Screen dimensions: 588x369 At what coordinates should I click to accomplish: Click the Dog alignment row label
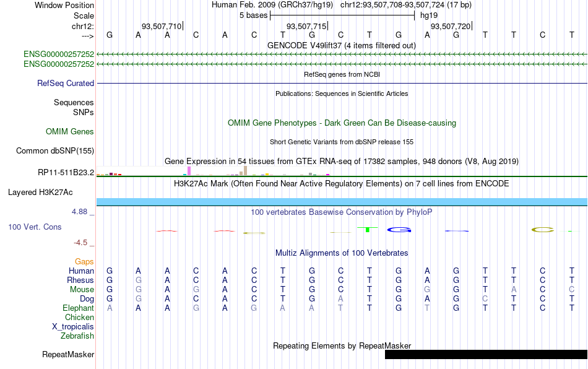coord(87,299)
